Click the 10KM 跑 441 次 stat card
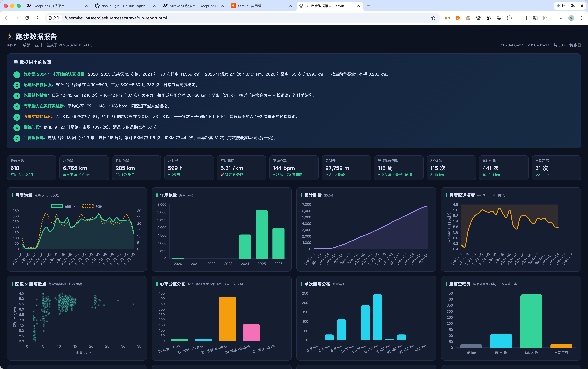Screen dimensions: 588x369 (x=504, y=168)
